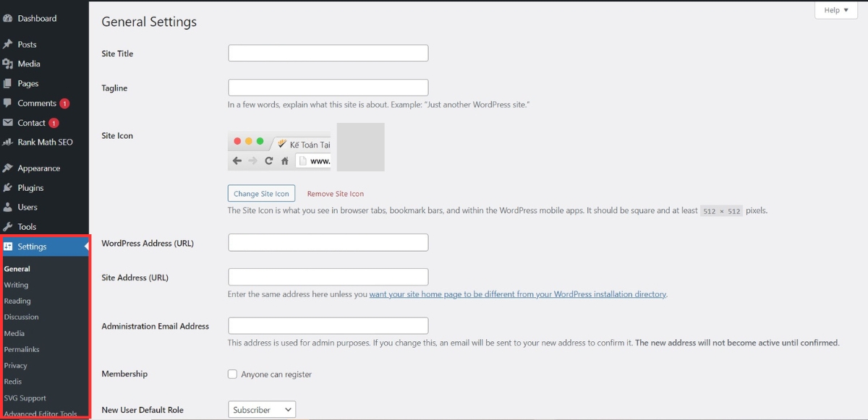
Task: Click the Media library icon
Action: coord(7,64)
